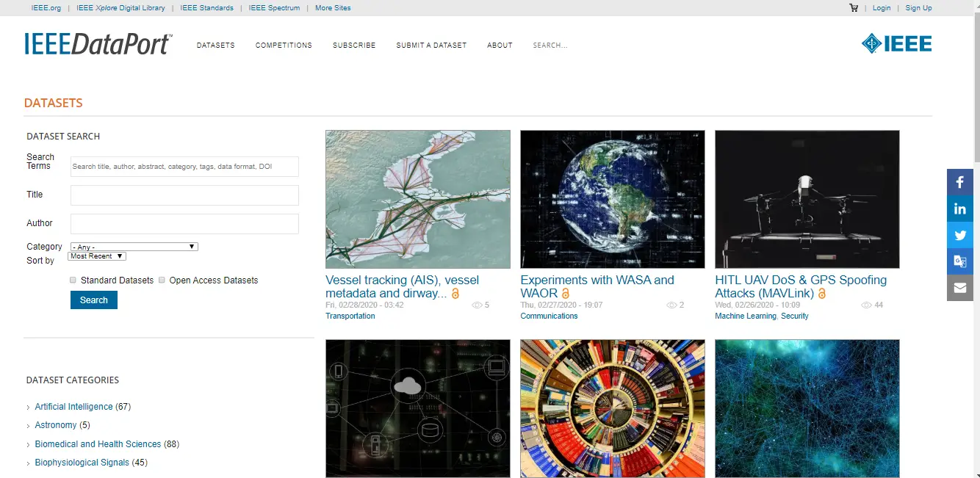
Task: Open More Sites link
Action: (333, 8)
